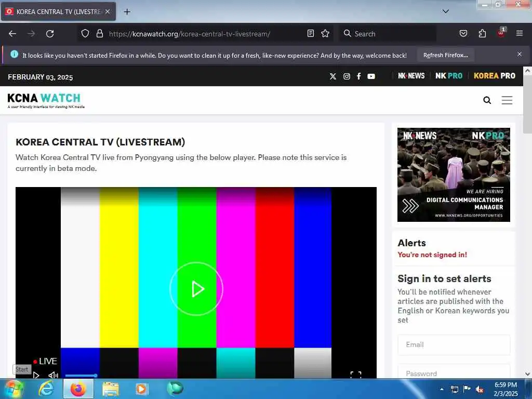Open the YouTube social icon
The height and width of the screenshot is (399, 532).
371,76
